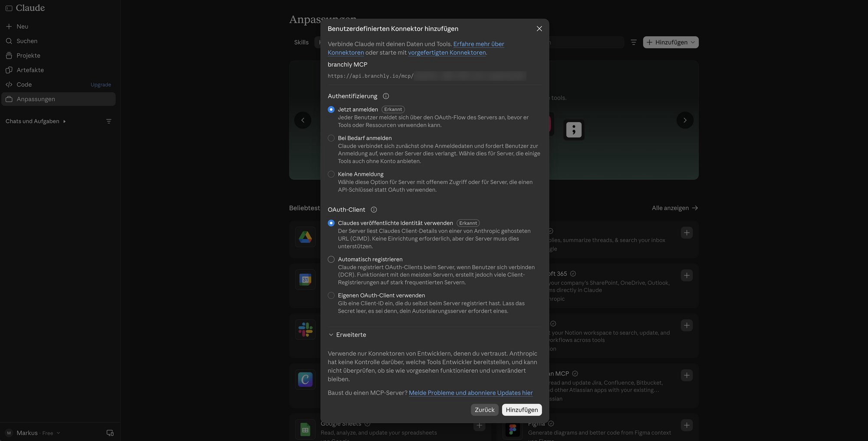This screenshot has height=441, width=868.
Task: Select 'Jetzt anmelden' authentication option
Action: (x=331, y=109)
